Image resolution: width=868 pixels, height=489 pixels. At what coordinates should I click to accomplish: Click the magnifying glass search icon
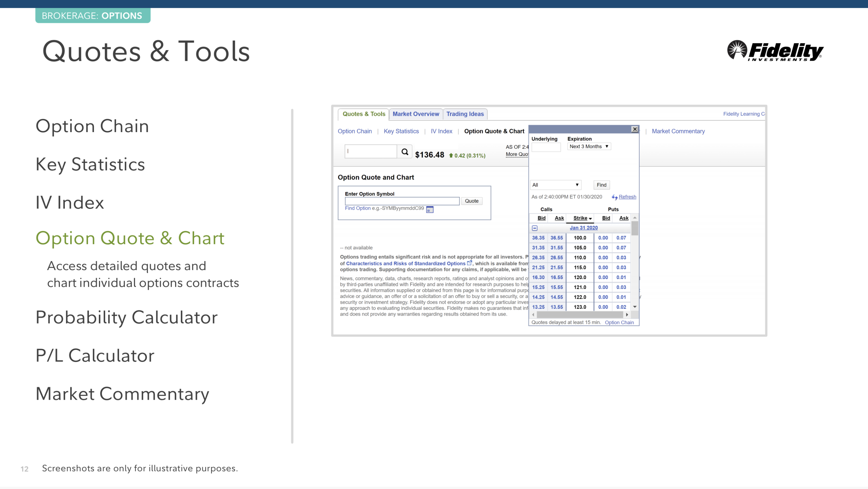pyautogui.click(x=405, y=152)
